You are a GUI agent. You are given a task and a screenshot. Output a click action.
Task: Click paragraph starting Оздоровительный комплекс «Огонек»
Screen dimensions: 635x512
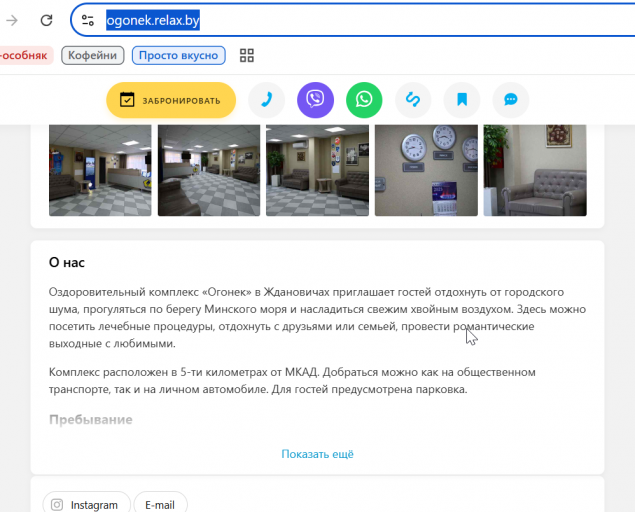click(x=318, y=318)
